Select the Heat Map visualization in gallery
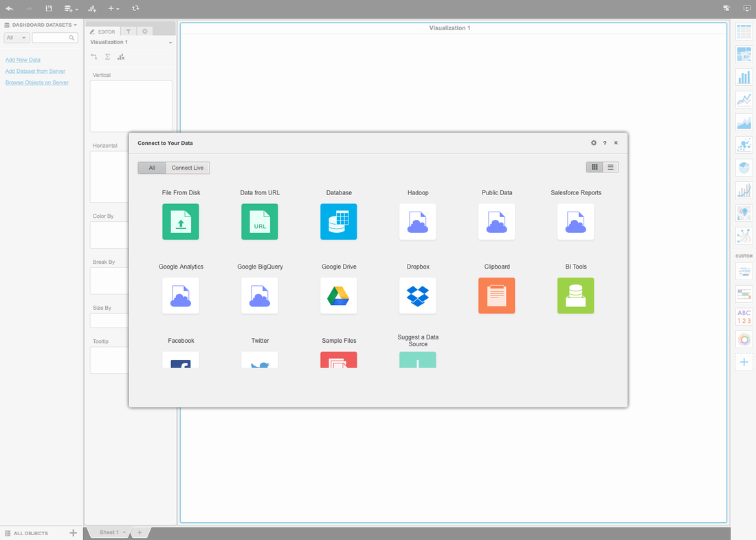Viewport: 756px width, 540px height. 744,54
